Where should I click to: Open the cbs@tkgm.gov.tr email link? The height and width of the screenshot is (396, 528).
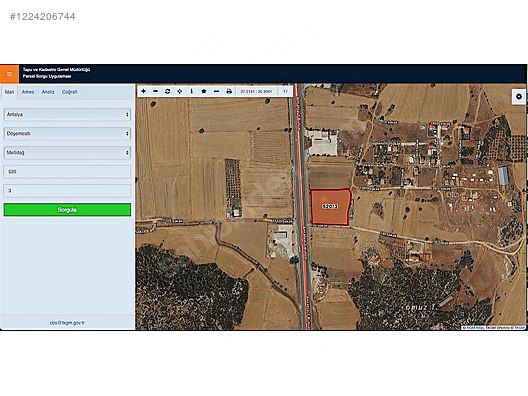[67, 323]
